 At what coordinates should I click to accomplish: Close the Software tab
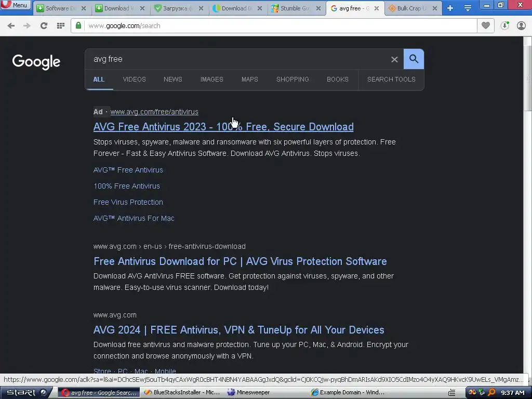[x=84, y=8]
